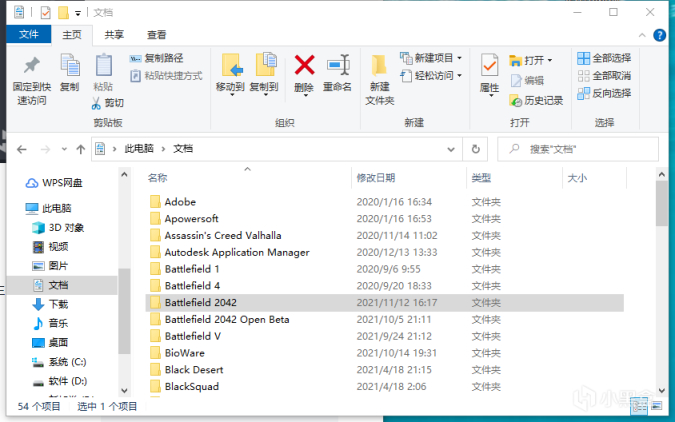Screen dimensions: 675x422
Task: Open 系统 (C:) drive in navigation pane
Action: coord(59,362)
